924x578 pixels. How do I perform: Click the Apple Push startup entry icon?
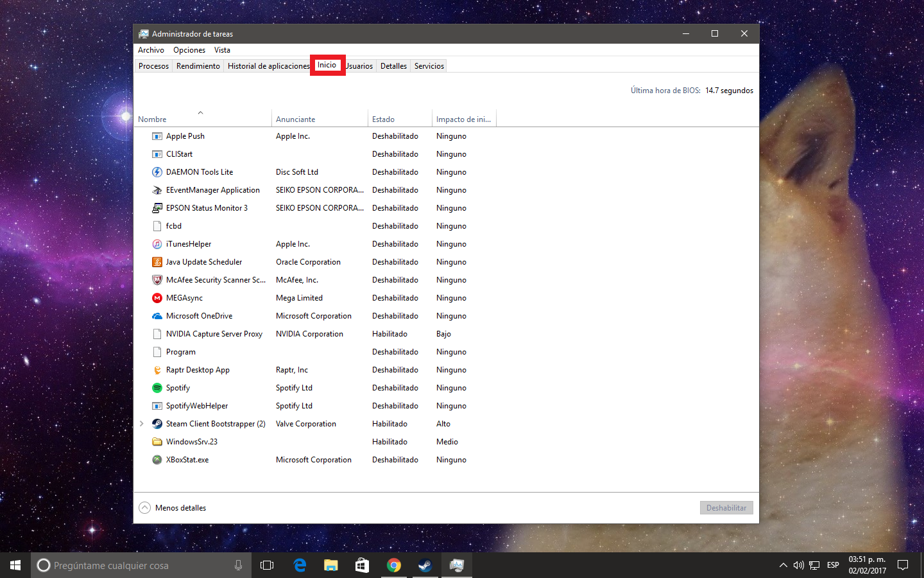click(x=157, y=136)
